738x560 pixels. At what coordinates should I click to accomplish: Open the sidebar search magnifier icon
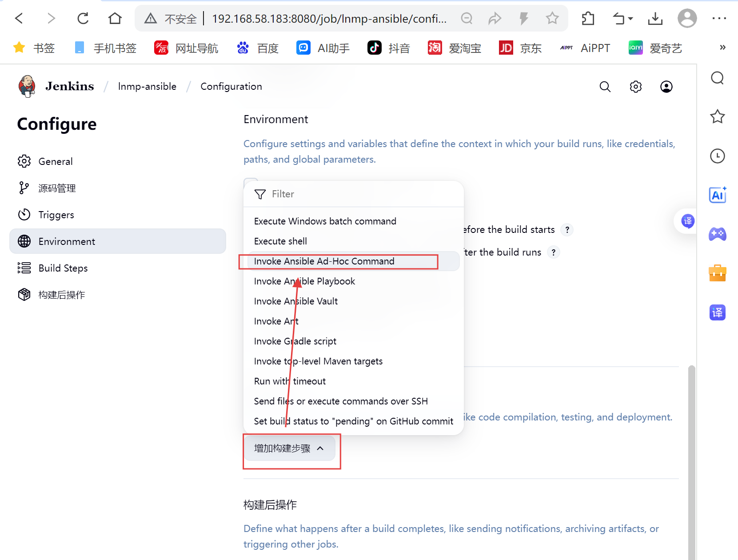(717, 78)
